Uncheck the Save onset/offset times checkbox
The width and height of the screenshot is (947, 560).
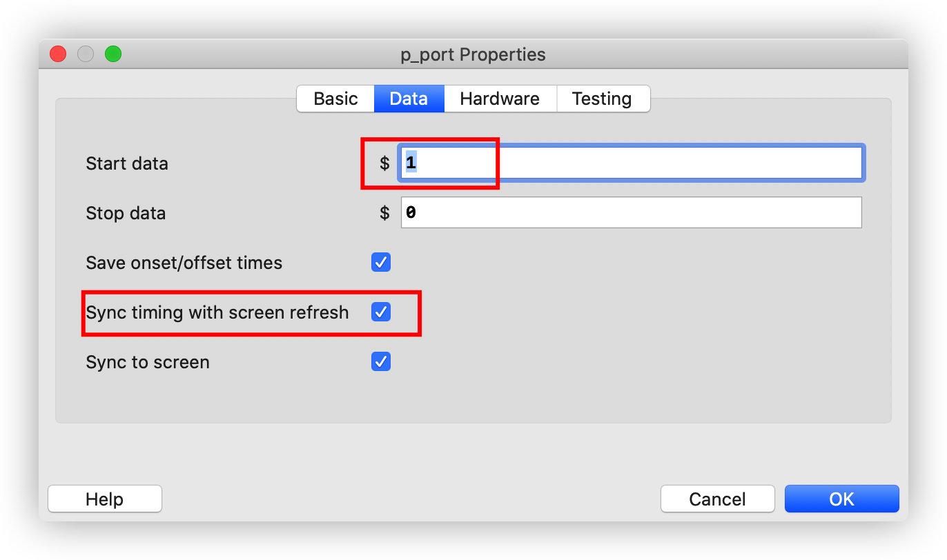click(x=381, y=263)
